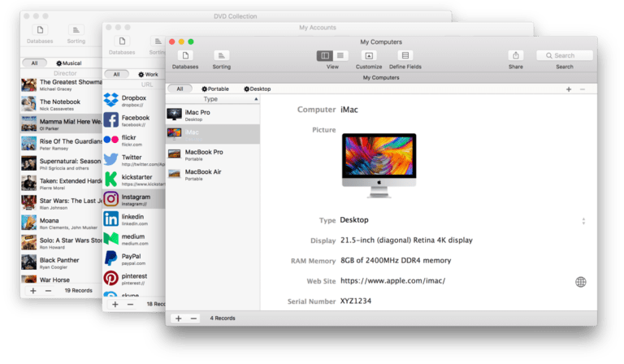Image resolution: width=624 pixels, height=364 pixels.
Task: Click the Display field value
Action: (x=406, y=240)
